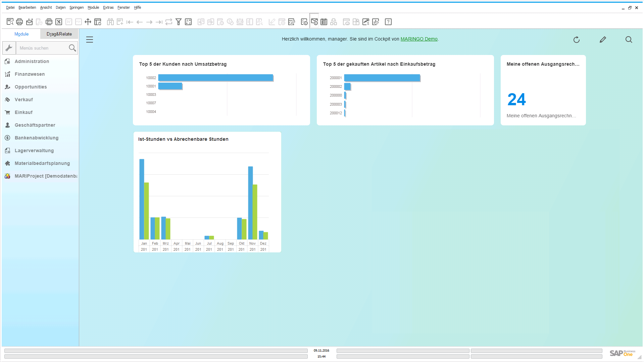
Task: Click the cockpit search magnifier icon
Action: click(629, 40)
